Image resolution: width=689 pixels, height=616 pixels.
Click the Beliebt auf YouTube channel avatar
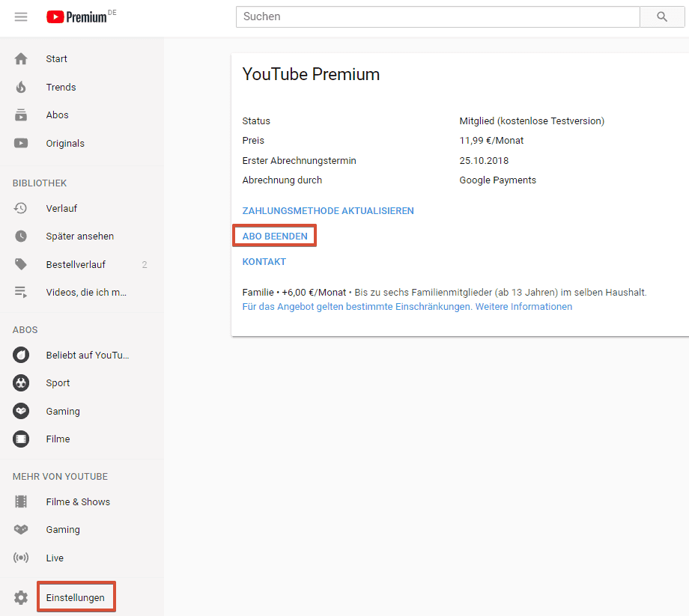(x=21, y=355)
